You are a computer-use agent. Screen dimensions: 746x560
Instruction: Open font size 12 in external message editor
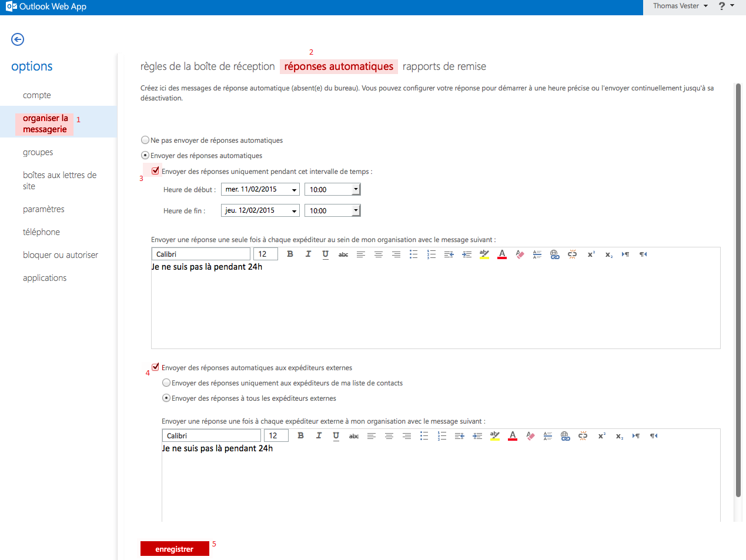coord(276,435)
